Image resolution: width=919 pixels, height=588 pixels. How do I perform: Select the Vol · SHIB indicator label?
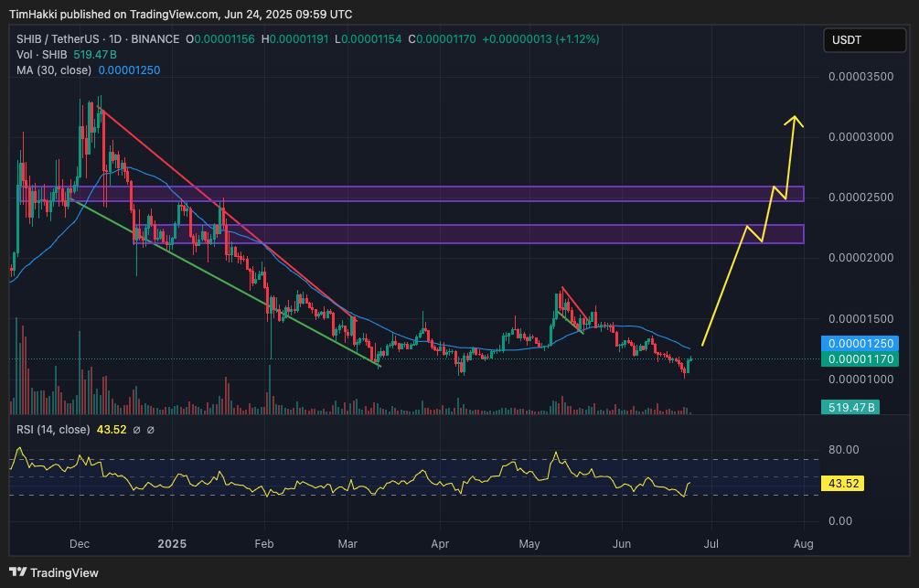pyautogui.click(x=42, y=55)
